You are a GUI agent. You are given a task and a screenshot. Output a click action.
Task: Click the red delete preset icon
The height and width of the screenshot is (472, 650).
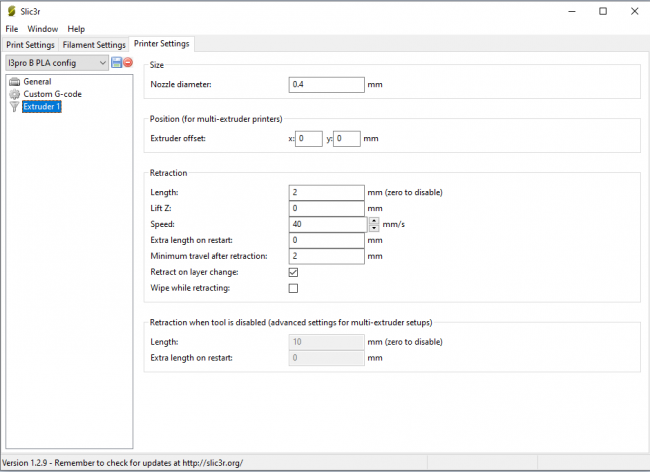pos(128,63)
